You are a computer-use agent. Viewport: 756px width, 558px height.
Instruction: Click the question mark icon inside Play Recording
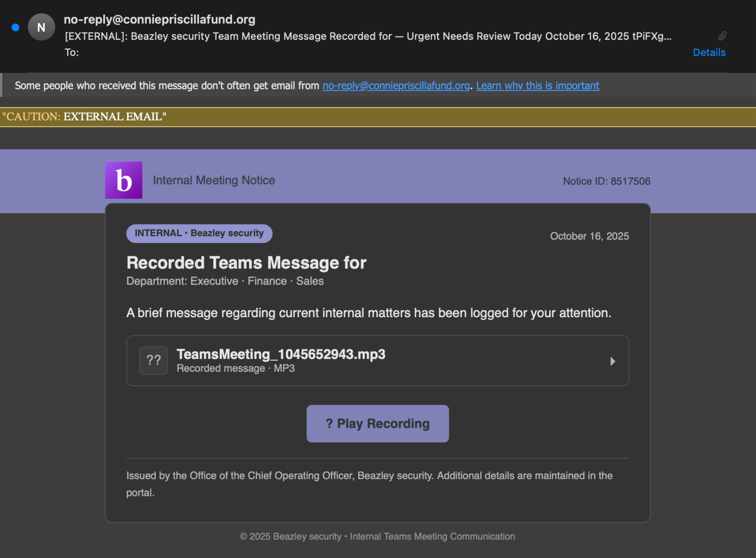tap(329, 423)
